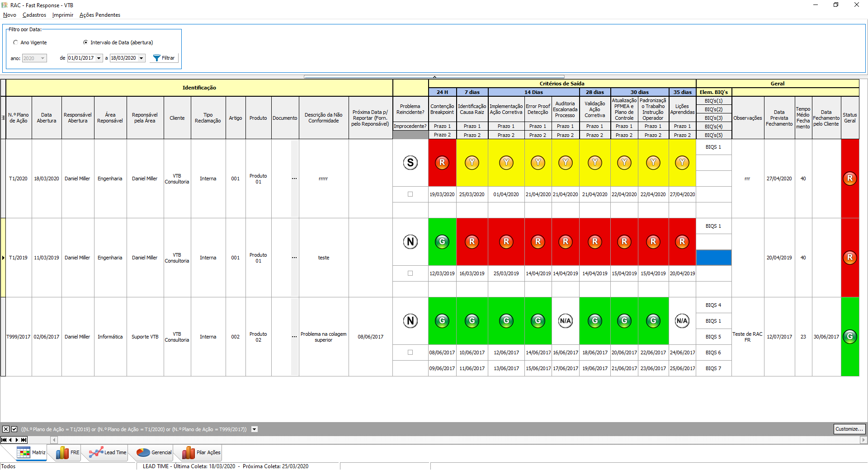
Task: Click the S Problema Reincidente icon for T1/2020
Action: pos(410,163)
